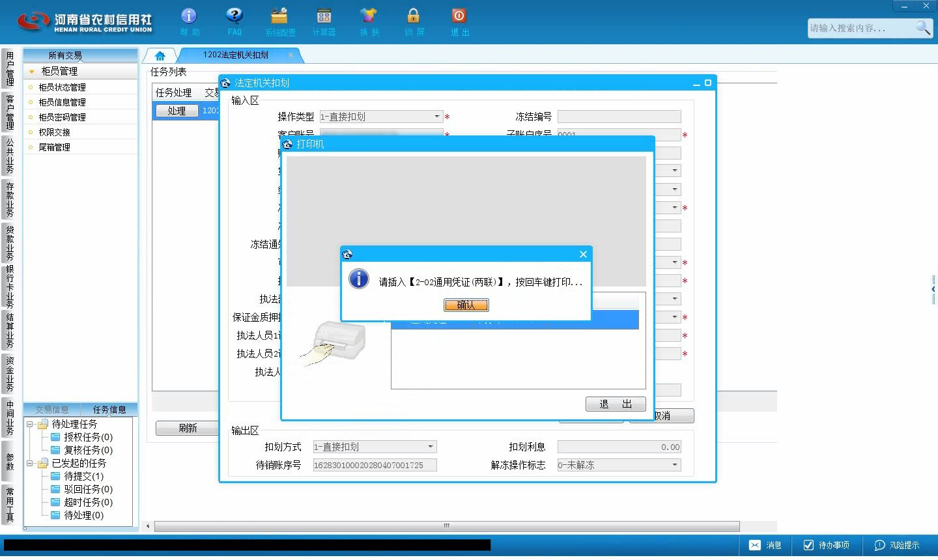Viewport: 938px width, 560px height.
Task: Expand the right-edge collapsed panel arrow
Action: click(933, 288)
